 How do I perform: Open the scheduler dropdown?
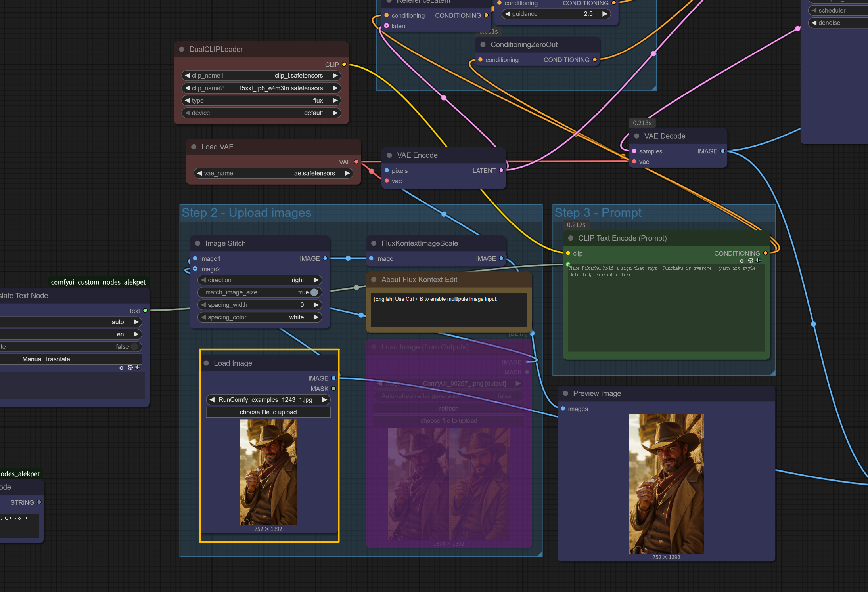pyautogui.click(x=838, y=11)
